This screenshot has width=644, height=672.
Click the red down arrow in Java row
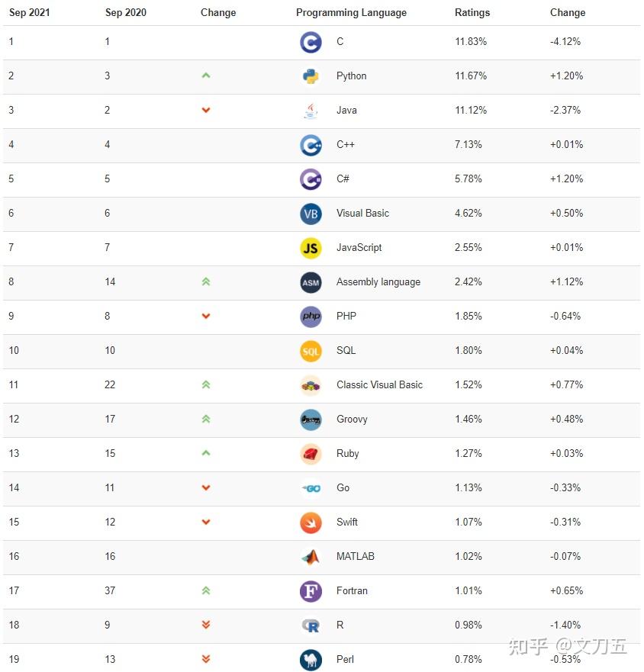206,110
